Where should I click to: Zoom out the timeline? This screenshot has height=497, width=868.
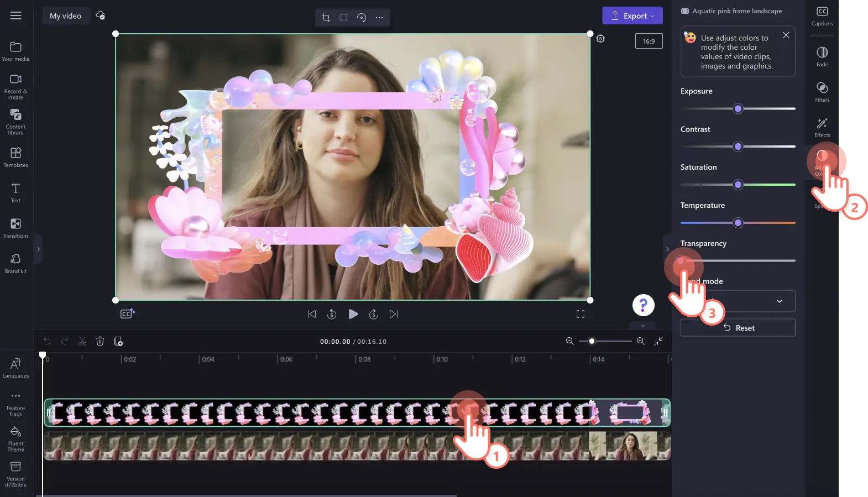coord(570,341)
